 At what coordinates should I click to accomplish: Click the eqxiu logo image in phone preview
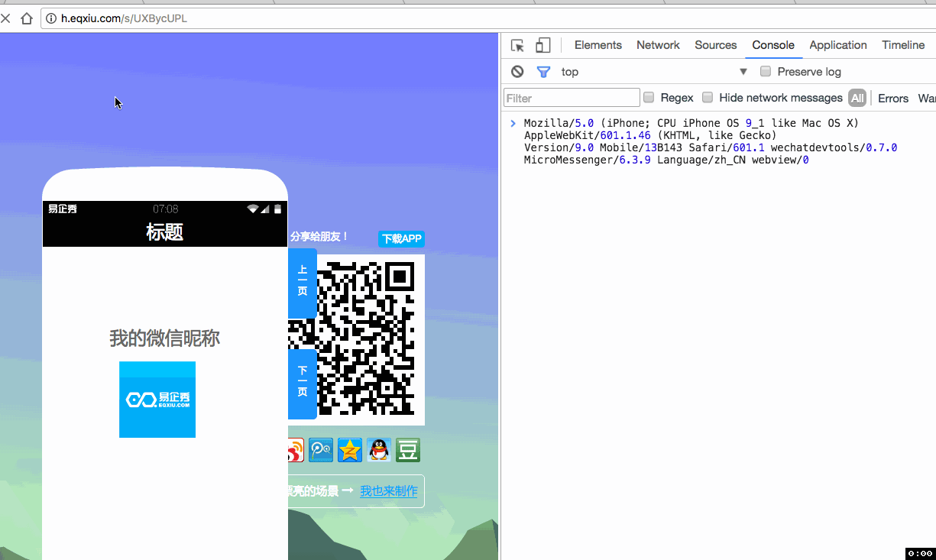pos(157,400)
